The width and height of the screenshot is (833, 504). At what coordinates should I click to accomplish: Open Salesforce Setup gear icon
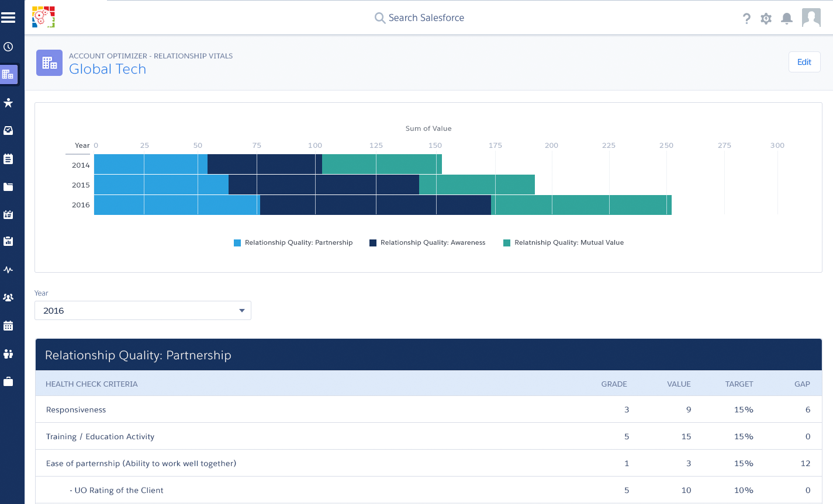(x=766, y=18)
